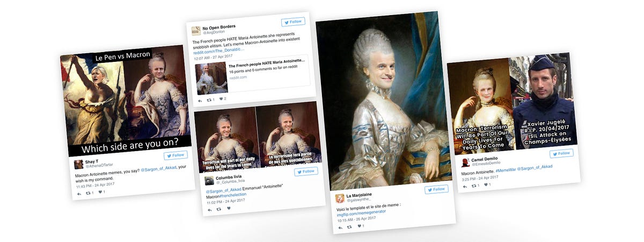Follow Camel Demilo account
Viewport: 644px width, 242px height.
(x=561, y=153)
